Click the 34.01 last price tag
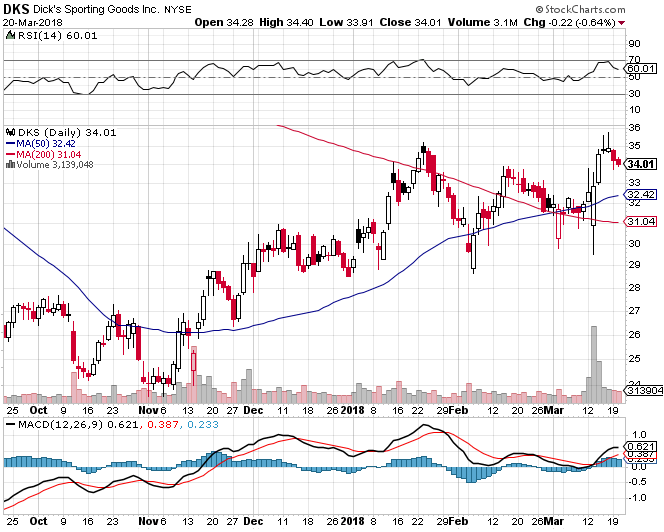This screenshot has width=664, height=532. click(x=642, y=164)
